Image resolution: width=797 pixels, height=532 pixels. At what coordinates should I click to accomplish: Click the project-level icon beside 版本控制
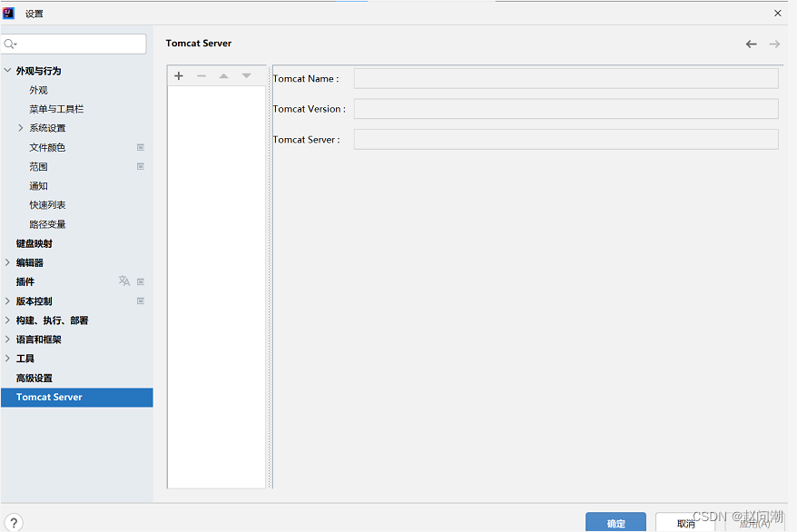141,300
